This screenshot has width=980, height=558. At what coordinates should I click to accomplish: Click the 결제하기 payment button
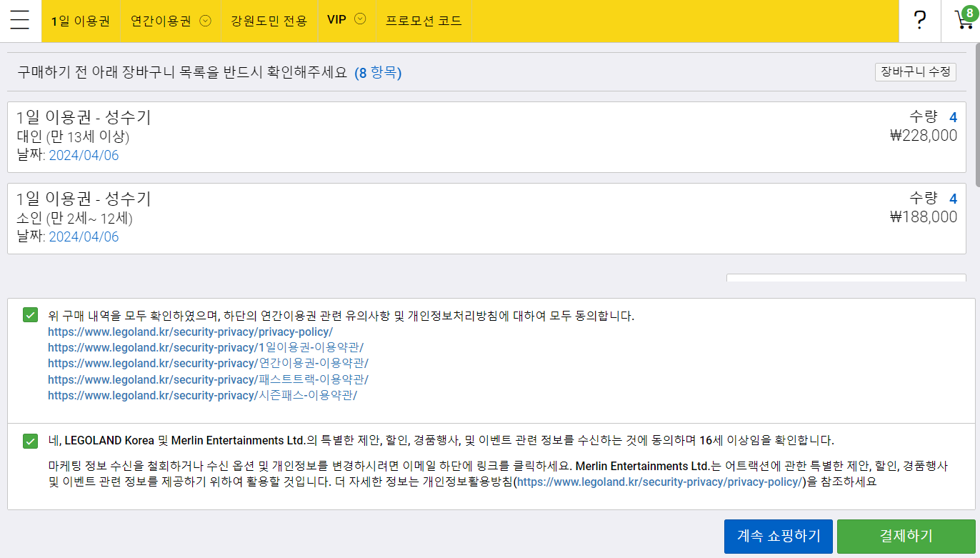click(x=905, y=536)
